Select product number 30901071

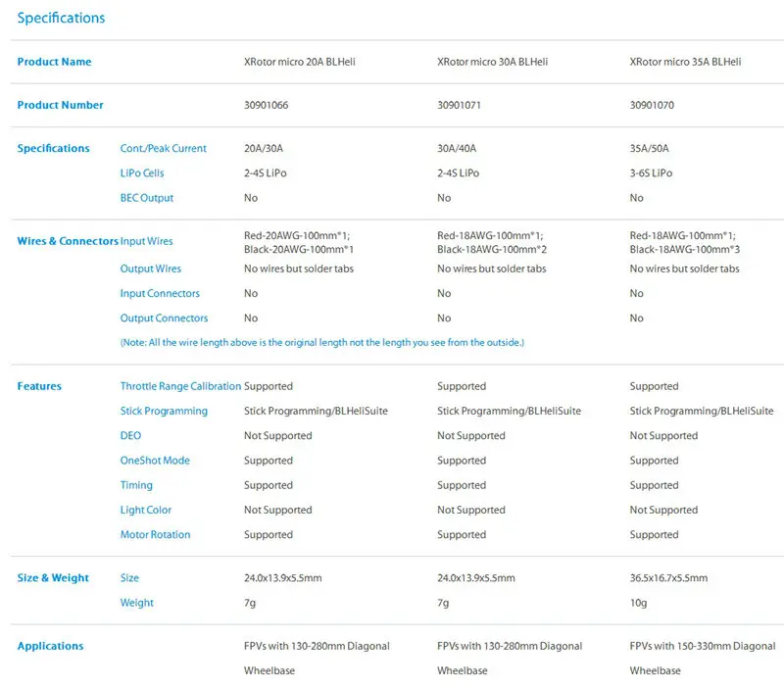pos(459,105)
